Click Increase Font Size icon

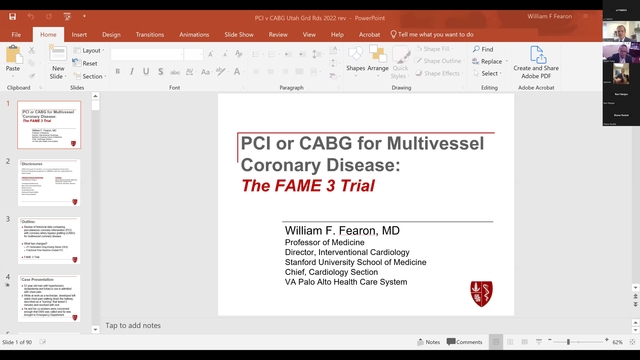(211, 54)
